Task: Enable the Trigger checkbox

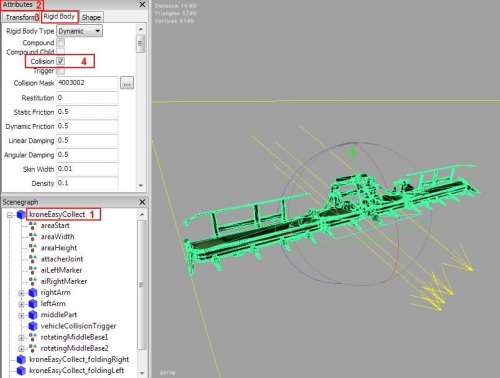Action: [x=61, y=71]
